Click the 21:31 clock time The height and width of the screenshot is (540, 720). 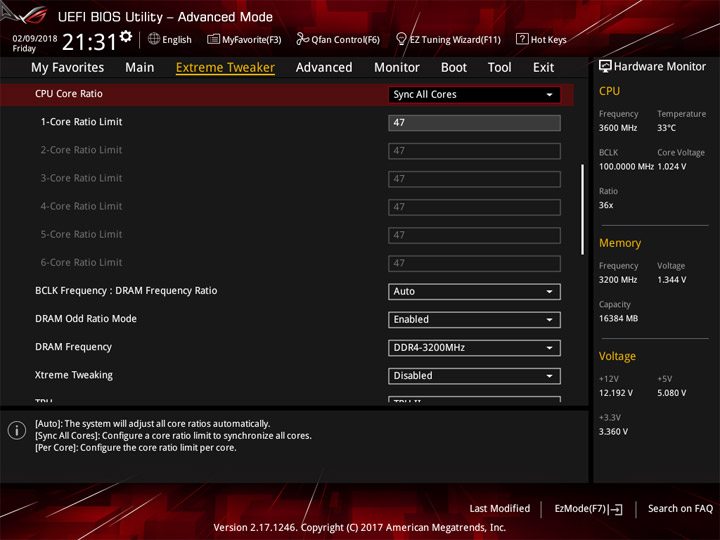[90, 42]
